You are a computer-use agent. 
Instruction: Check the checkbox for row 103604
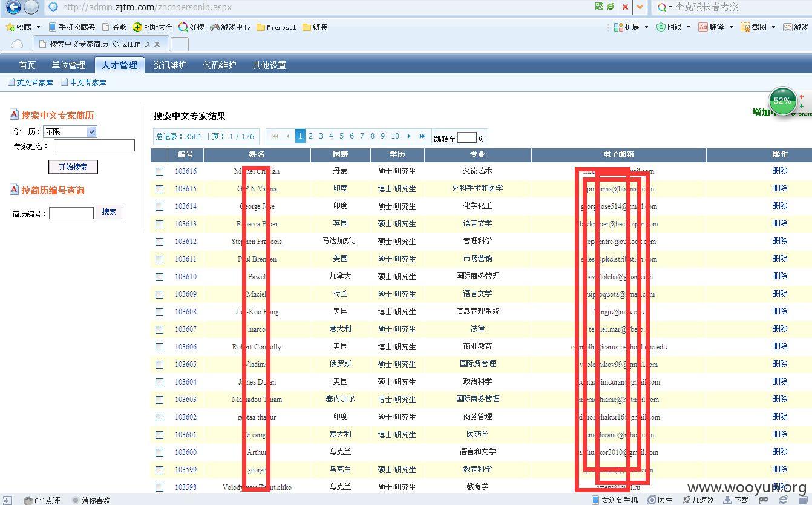159,382
